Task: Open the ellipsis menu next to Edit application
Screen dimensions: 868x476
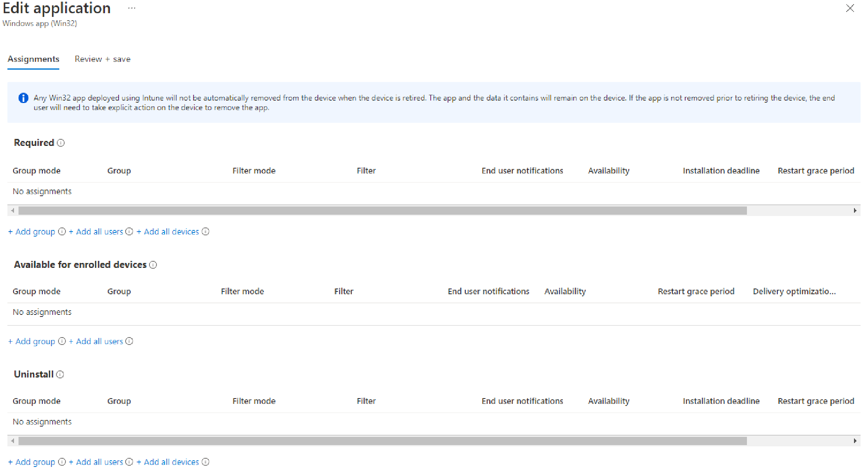Action: 131,8
